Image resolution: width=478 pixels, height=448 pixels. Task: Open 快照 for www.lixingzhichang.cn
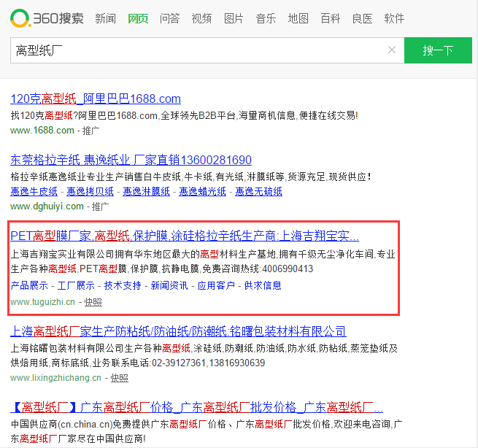119,378
